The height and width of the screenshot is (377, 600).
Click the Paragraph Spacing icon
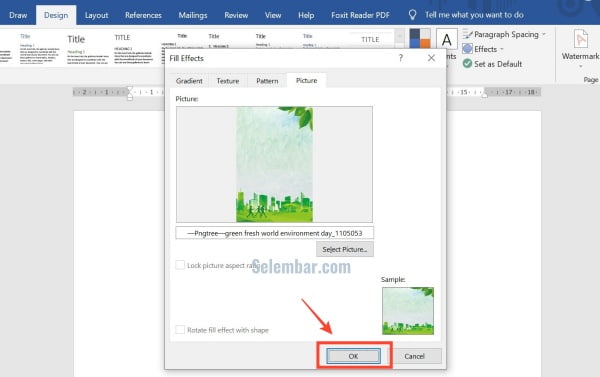[467, 34]
